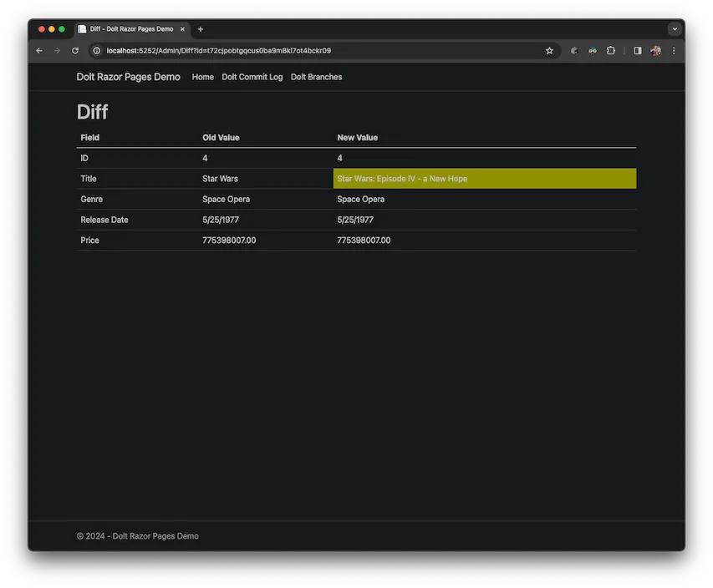Click the goggles-face extension icon
The image size is (713, 588).
click(x=592, y=50)
